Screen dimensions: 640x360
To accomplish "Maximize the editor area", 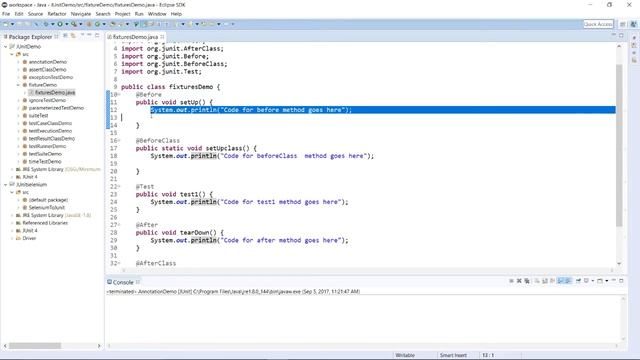I will pos(621,36).
